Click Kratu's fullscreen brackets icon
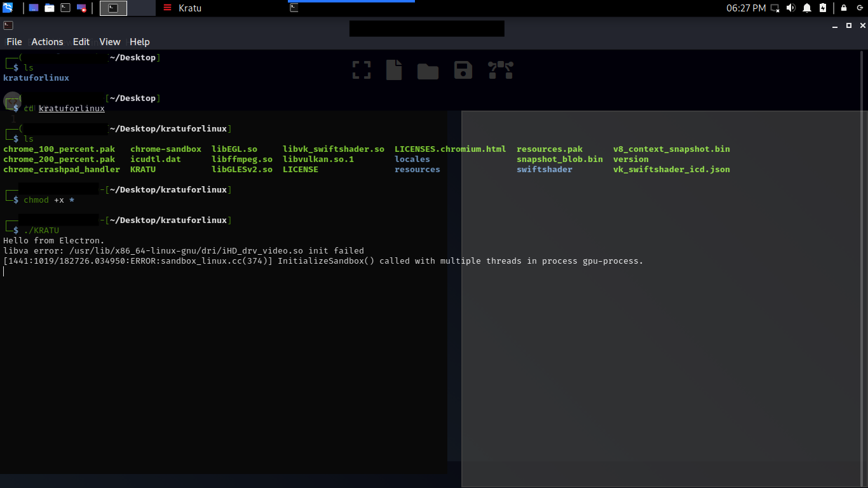The height and width of the screenshot is (488, 868). (x=362, y=70)
